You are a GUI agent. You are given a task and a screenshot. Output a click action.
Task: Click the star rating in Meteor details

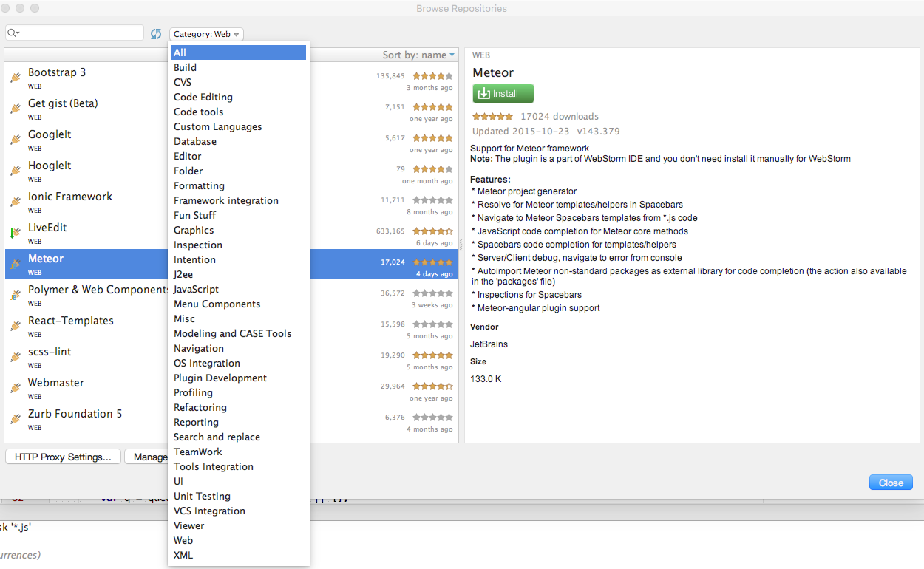492,117
